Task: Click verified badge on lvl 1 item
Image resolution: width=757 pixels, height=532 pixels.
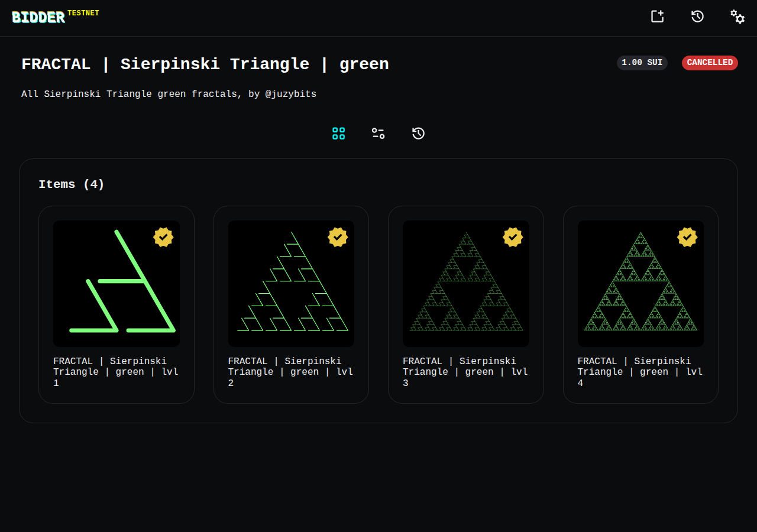Action: [x=163, y=237]
